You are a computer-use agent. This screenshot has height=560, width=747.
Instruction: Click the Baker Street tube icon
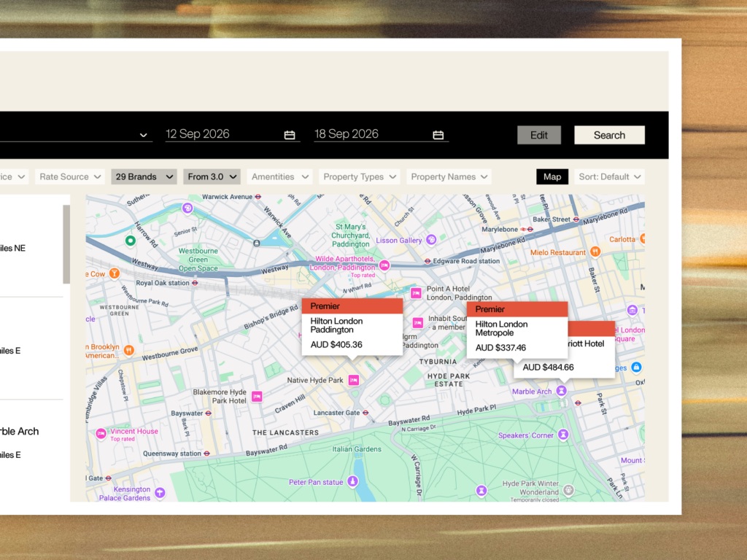(x=576, y=219)
